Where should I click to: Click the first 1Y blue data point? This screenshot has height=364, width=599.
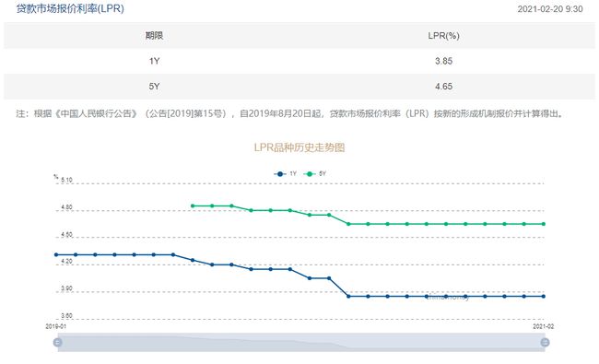click(x=56, y=254)
